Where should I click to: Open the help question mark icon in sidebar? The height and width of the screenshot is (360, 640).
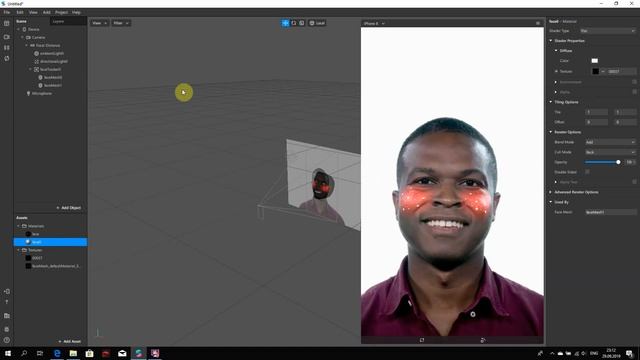pos(7,340)
